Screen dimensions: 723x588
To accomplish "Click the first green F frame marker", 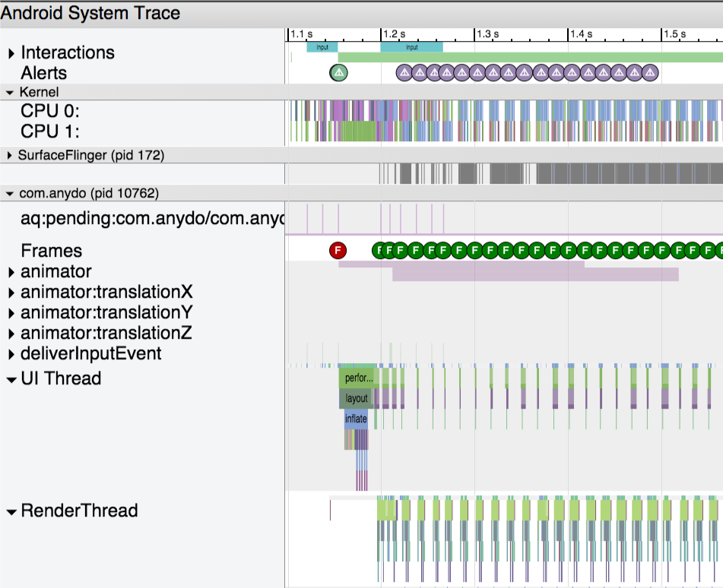I will point(379,251).
